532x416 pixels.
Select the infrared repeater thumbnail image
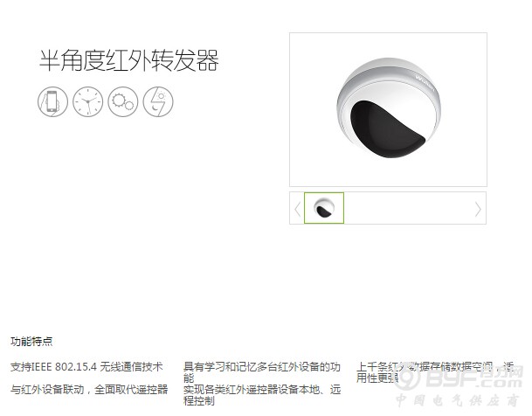click(x=324, y=208)
